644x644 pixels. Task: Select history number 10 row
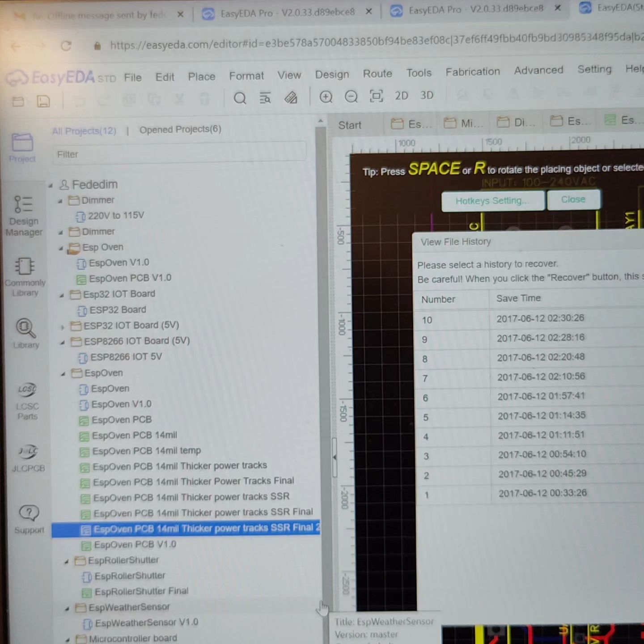529,319
